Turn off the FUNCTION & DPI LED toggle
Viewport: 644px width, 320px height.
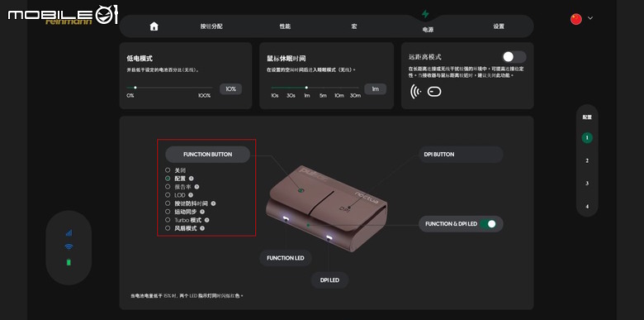(x=489, y=224)
